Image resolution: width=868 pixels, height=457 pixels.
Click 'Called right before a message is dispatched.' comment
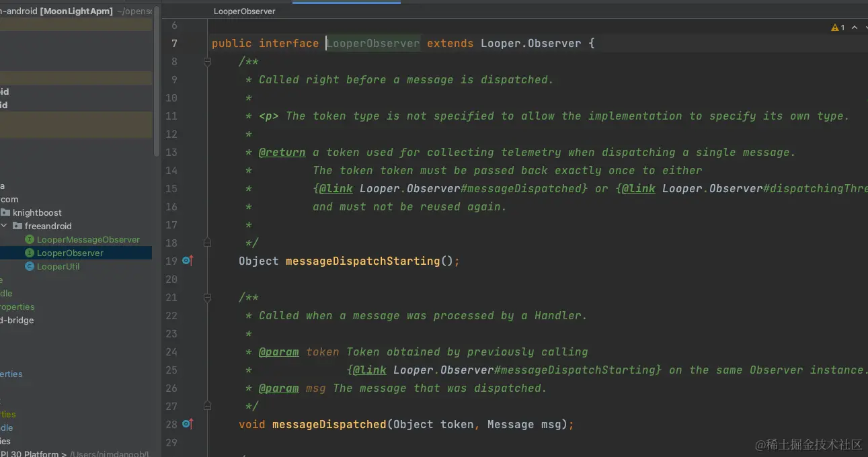click(406, 79)
